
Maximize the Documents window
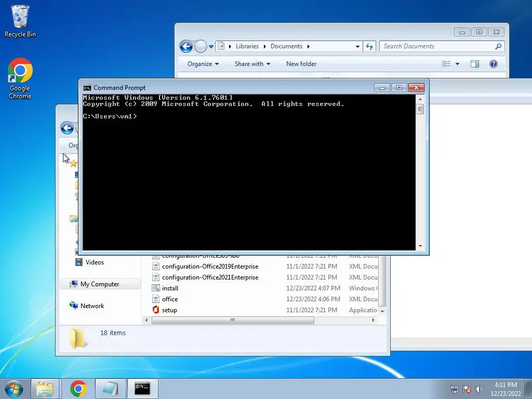479,32
